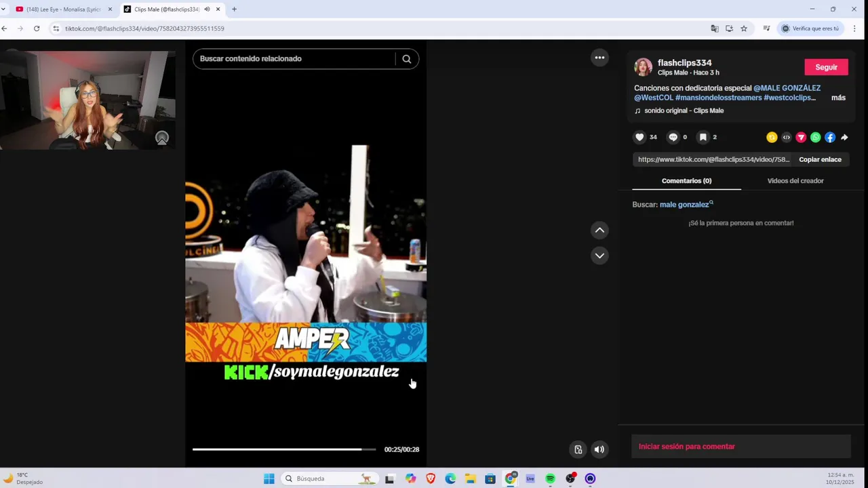Open Chrome three-dot menu
Image resolution: width=868 pixels, height=488 pixels.
pos(854,28)
